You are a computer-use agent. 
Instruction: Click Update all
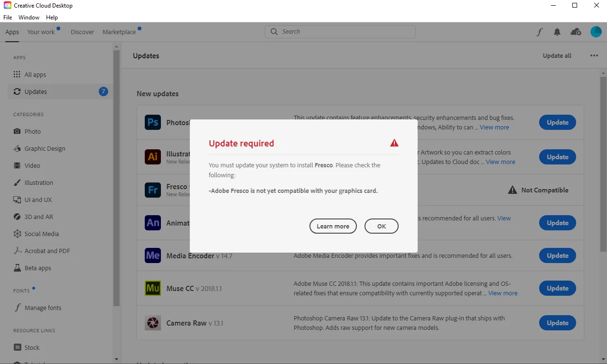click(557, 55)
